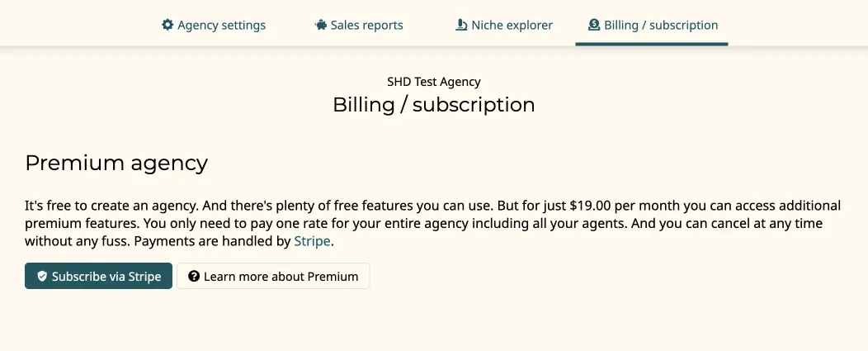Switch to the Sales reports tab

point(359,25)
